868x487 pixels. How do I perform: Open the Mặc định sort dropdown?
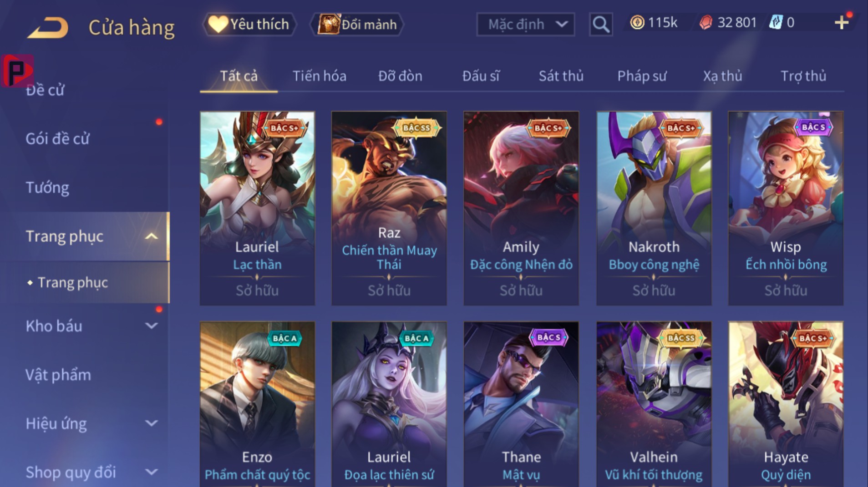click(x=525, y=24)
